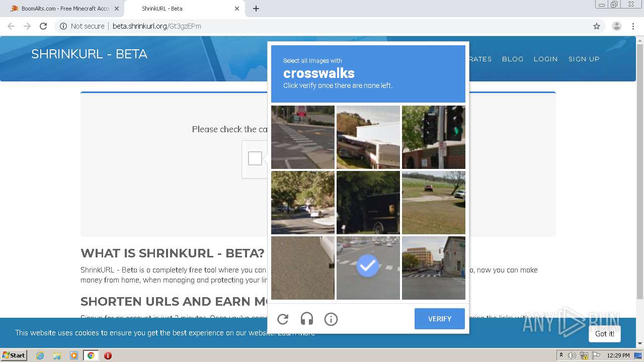The width and height of the screenshot is (644, 362).
Task: Open the Chrome profile avatar icon
Action: coord(617,26)
